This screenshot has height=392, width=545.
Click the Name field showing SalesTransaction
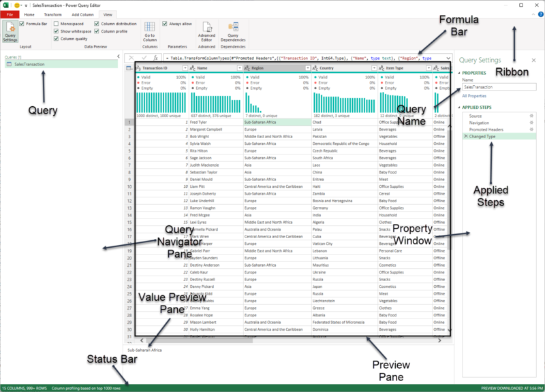tap(499, 87)
